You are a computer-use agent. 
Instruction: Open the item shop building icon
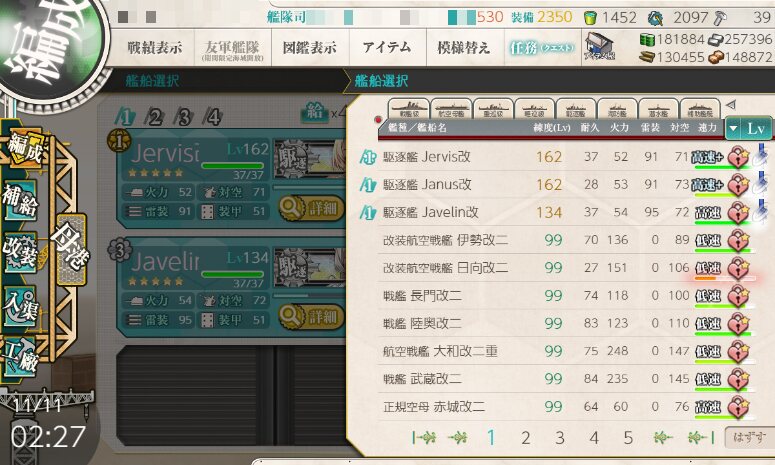tap(598, 47)
